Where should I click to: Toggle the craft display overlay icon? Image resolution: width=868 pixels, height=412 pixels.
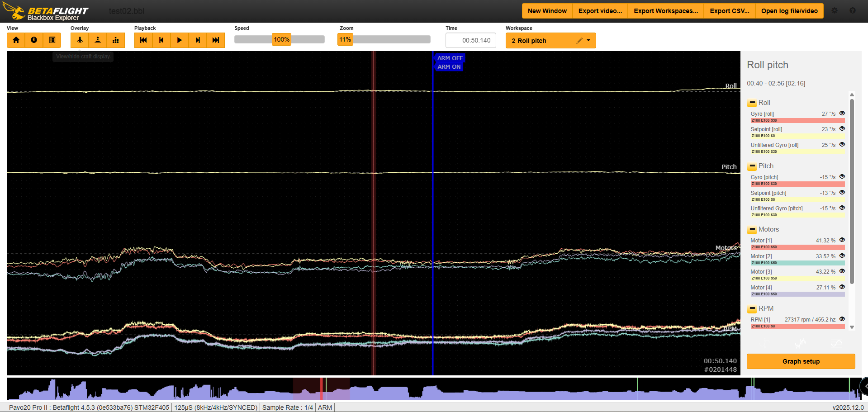pyautogui.click(x=80, y=40)
